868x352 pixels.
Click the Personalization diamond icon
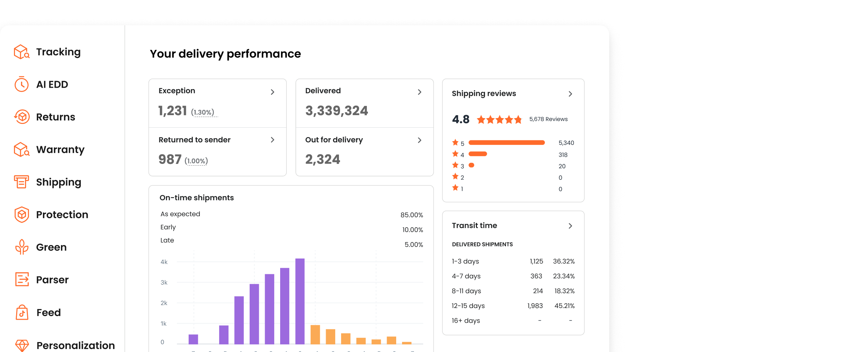pyautogui.click(x=22, y=345)
